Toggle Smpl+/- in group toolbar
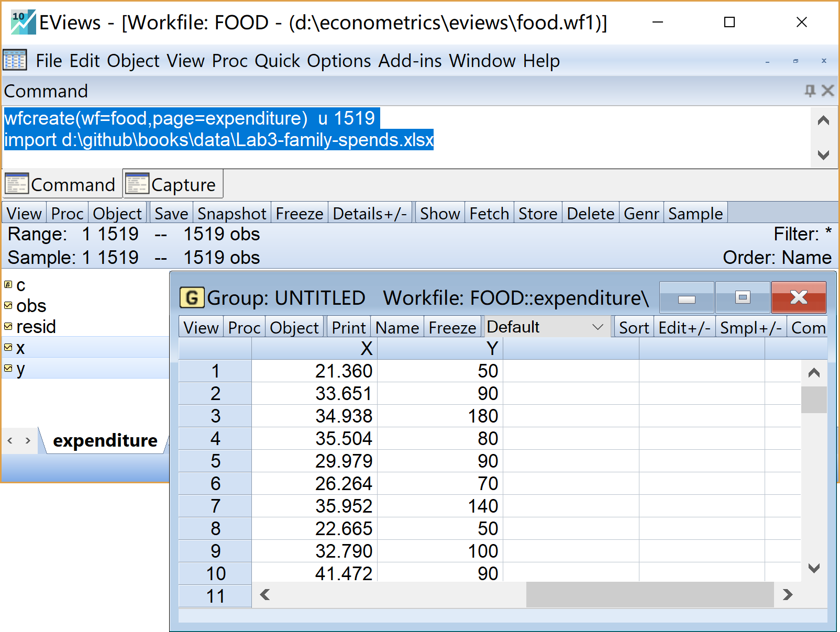The image size is (840, 632). 750,328
